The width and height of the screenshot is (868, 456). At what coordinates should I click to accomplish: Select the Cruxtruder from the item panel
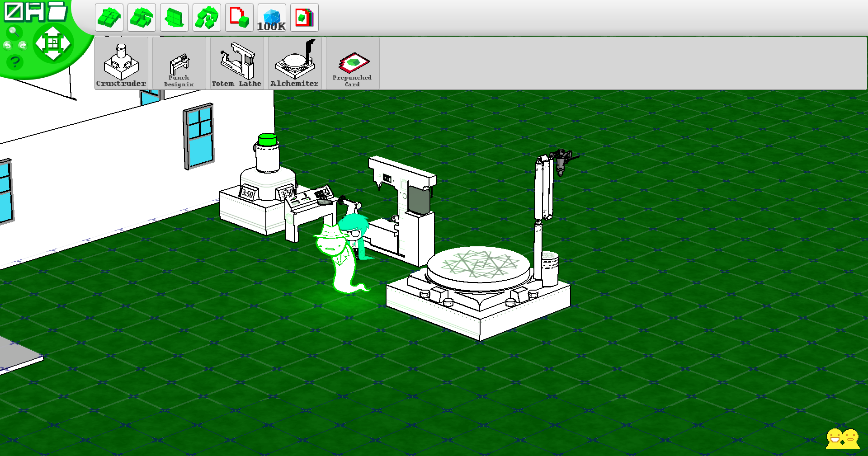coord(121,63)
